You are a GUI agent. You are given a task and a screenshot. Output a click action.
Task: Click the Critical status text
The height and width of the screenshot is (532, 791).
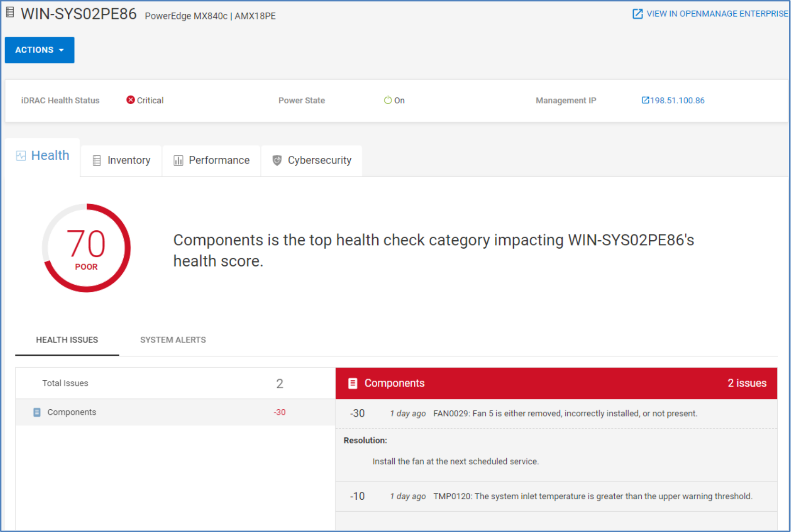coord(150,100)
